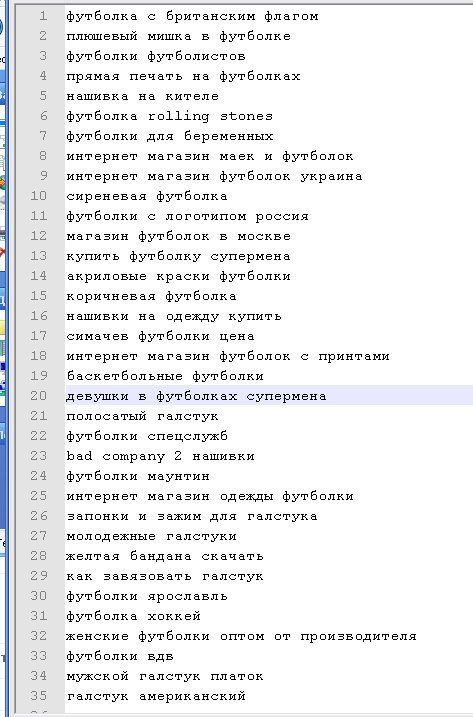
Task: Click 'интернет магазин маек и футболок'
Action: click(210, 156)
